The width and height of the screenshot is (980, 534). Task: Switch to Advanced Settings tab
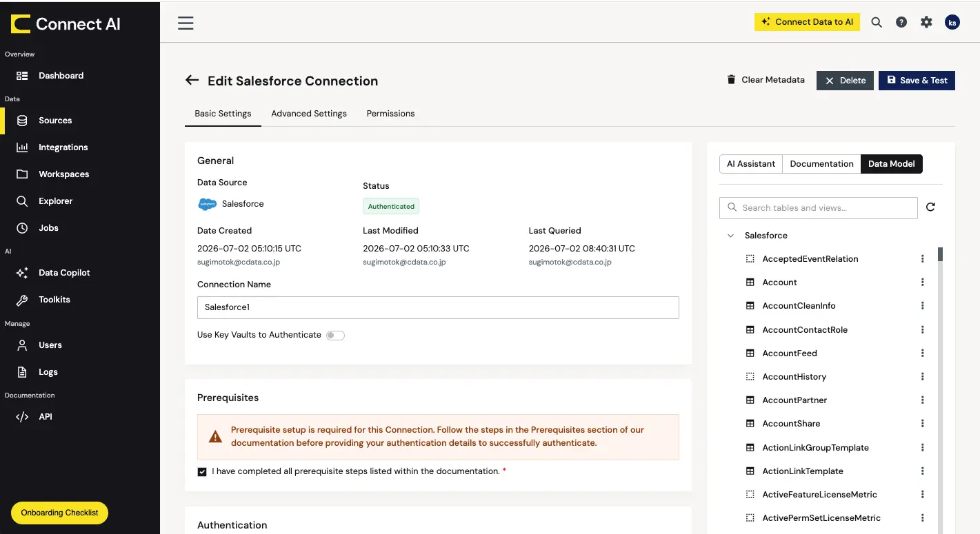309,114
